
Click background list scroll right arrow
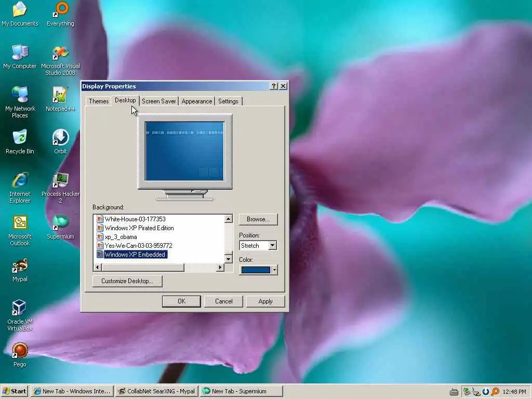[220, 268]
